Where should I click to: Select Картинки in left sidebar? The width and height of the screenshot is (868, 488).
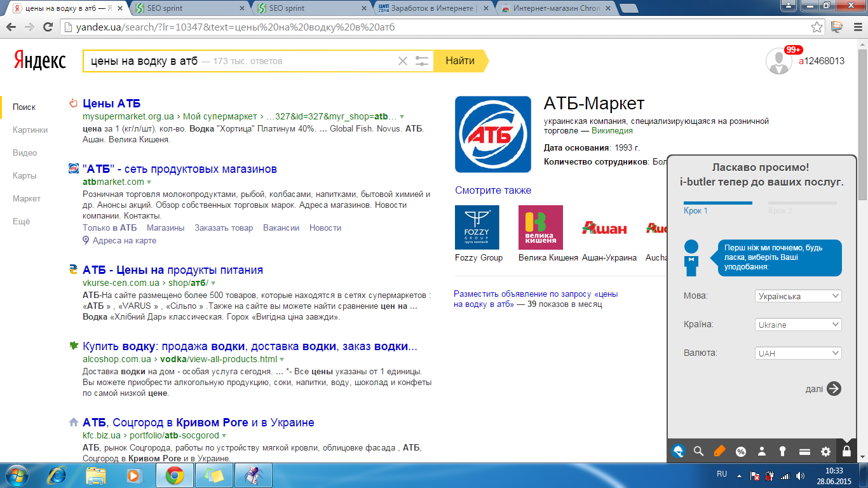click(30, 130)
